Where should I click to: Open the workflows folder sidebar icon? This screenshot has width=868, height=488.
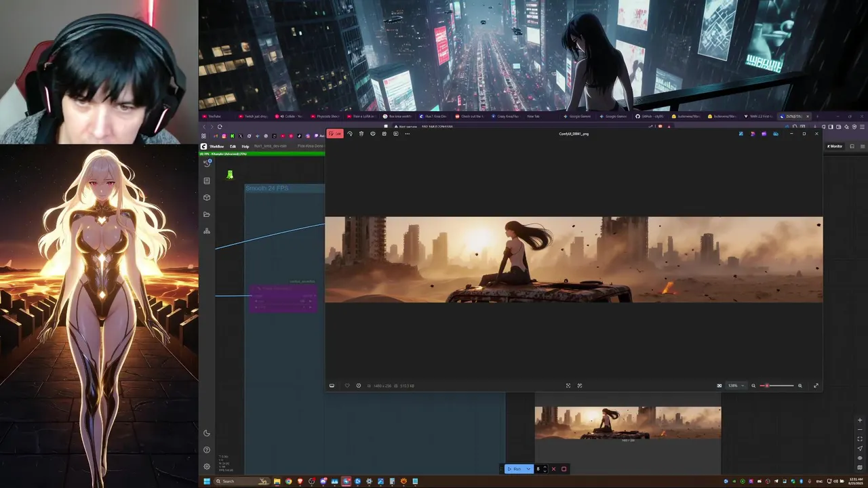pyautogui.click(x=207, y=214)
